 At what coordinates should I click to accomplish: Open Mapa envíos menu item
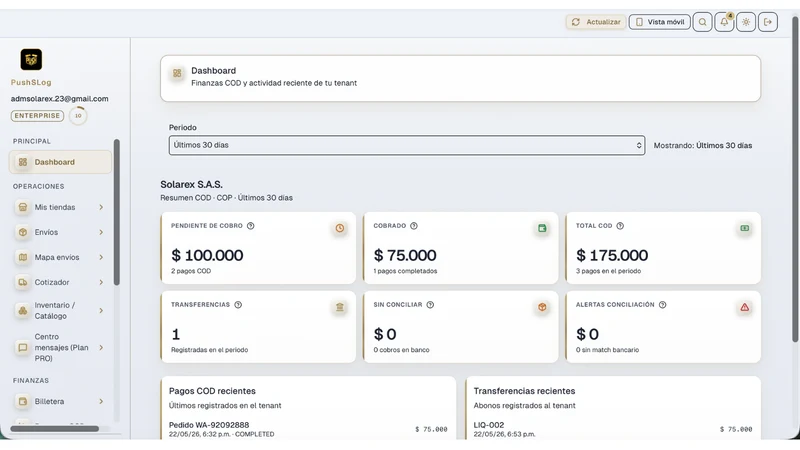pyautogui.click(x=60, y=257)
